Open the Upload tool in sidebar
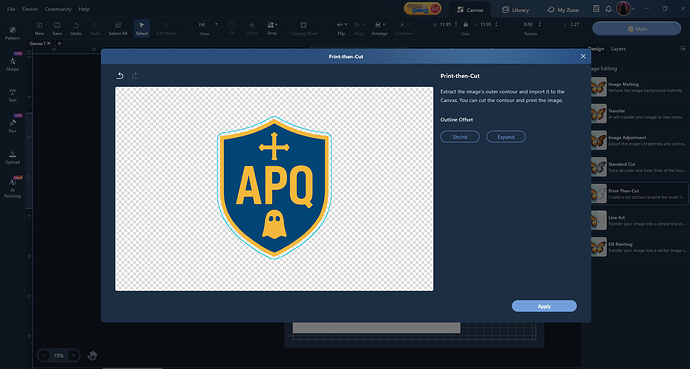The height and width of the screenshot is (369, 690). [x=12, y=157]
